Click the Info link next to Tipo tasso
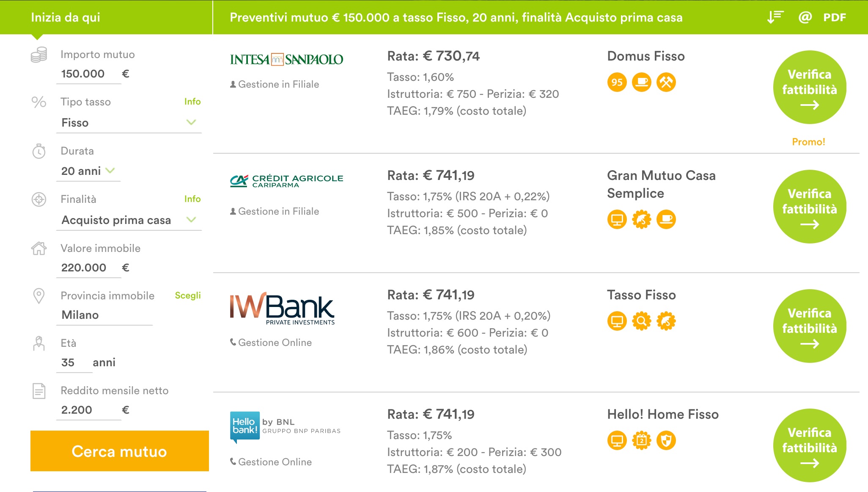This screenshot has width=868, height=492. coord(192,102)
